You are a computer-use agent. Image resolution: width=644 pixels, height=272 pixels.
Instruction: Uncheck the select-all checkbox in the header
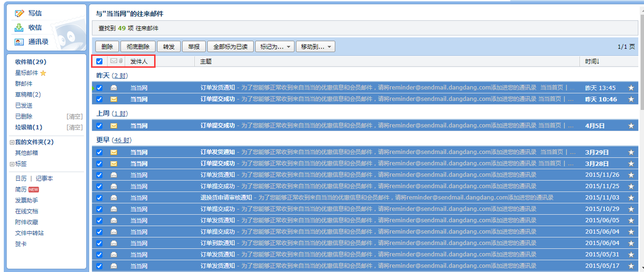[99, 61]
